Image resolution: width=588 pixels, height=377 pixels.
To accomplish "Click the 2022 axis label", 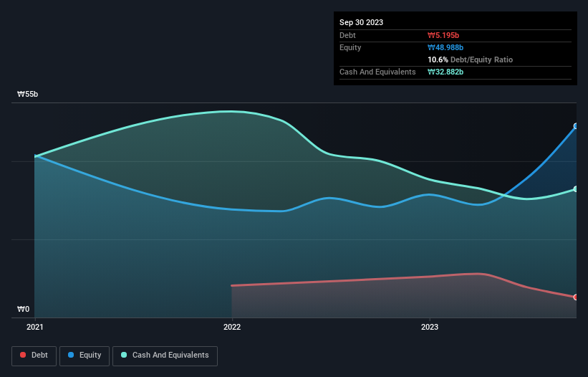I will click(x=232, y=327).
